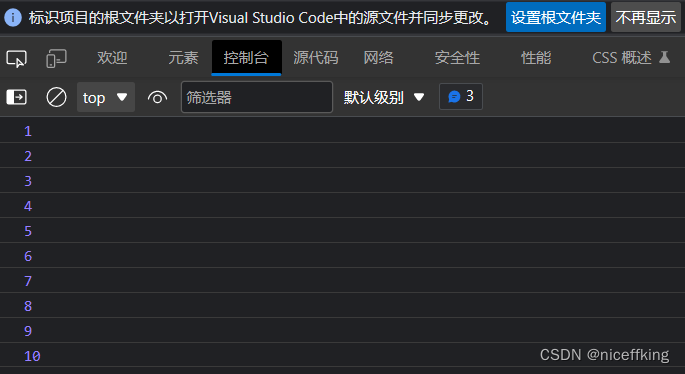
Task: Select console output line 5
Action: pyautogui.click(x=342, y=230)
